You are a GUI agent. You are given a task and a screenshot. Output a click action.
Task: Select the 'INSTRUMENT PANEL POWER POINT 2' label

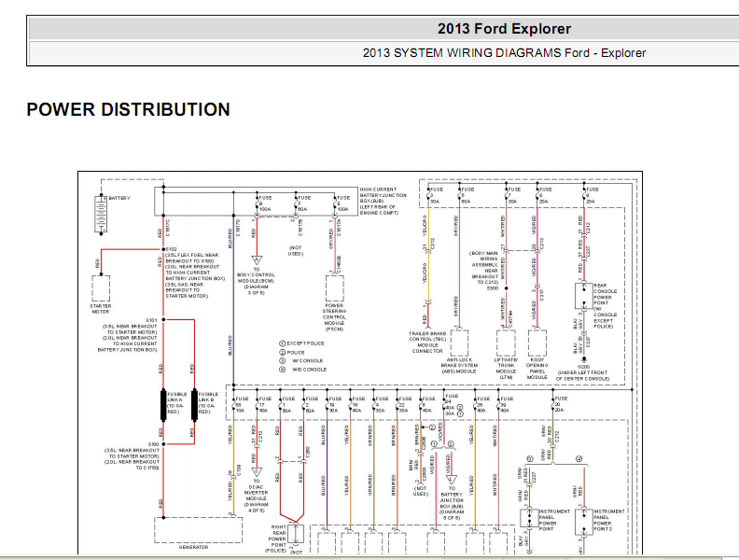[x=609, y=520]
